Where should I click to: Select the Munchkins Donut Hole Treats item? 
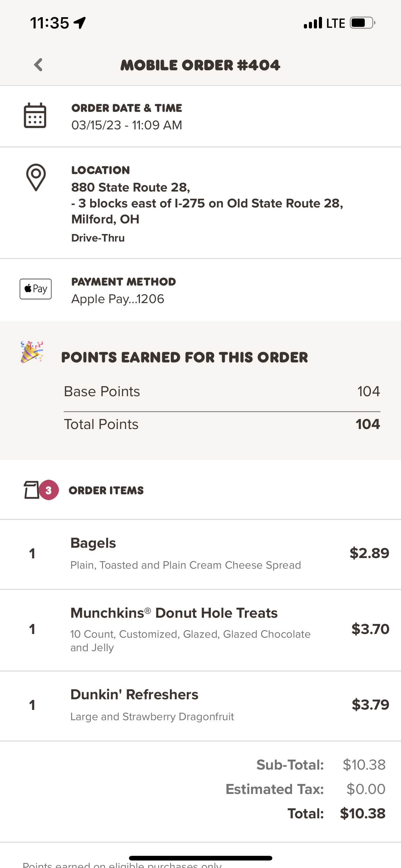point(174,613)
